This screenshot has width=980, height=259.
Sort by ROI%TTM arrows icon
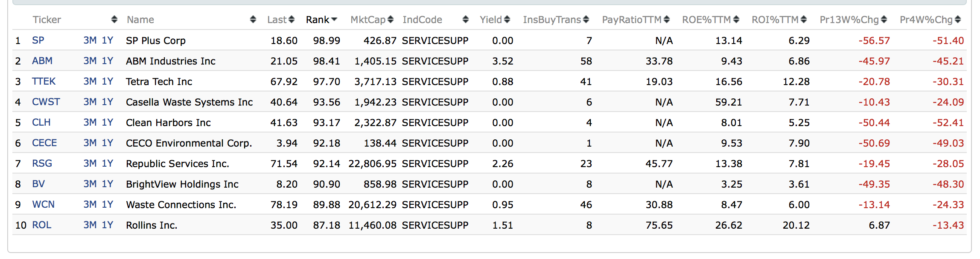[x=804, y=20]
